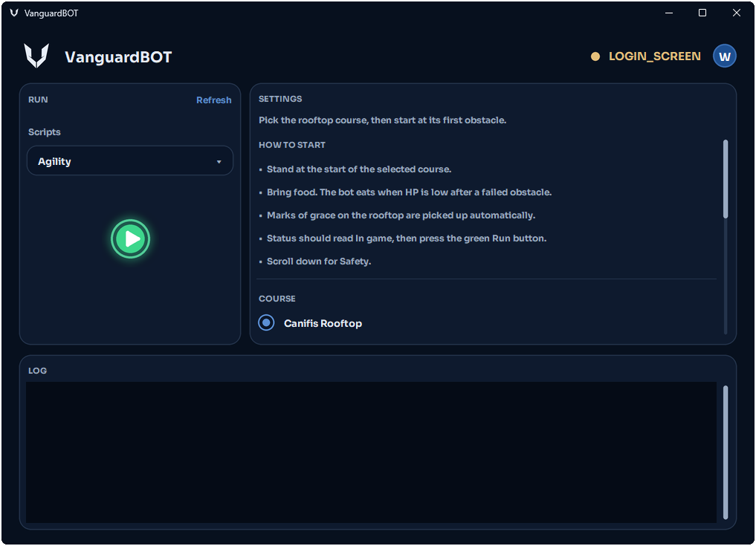Screen dimensions: 756x546
Task: Click the LOGIN_SCREEN status text
Action: pyautogui.click(x=654, y=56)
